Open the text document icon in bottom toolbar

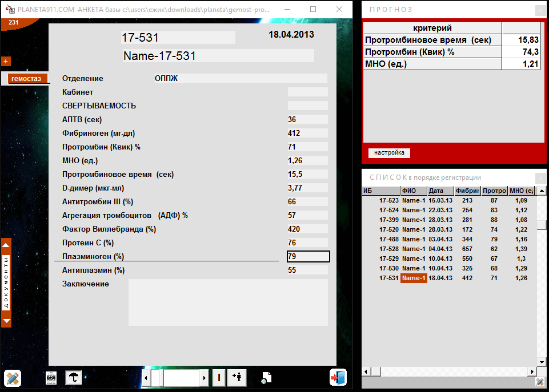pos(51,378)
